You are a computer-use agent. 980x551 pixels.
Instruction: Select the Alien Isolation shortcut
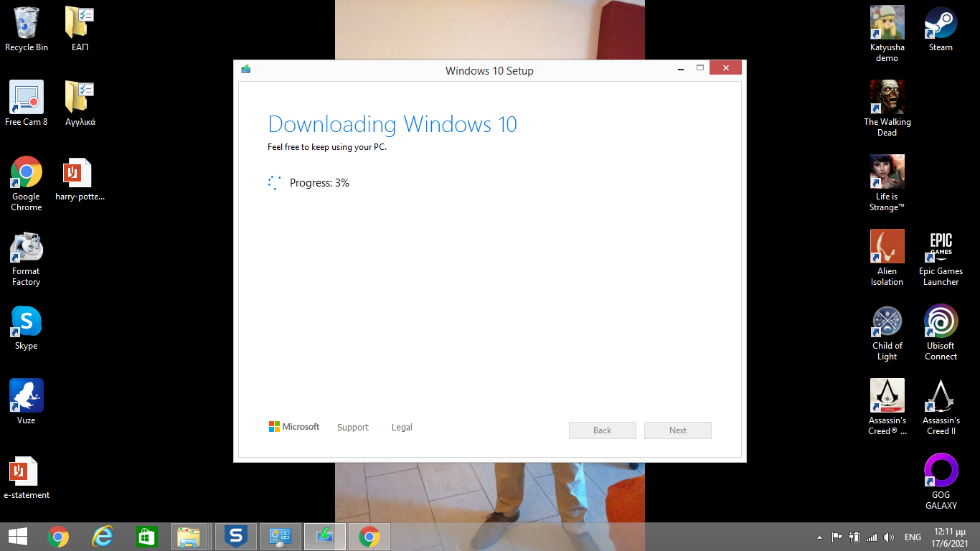(887, 258)
